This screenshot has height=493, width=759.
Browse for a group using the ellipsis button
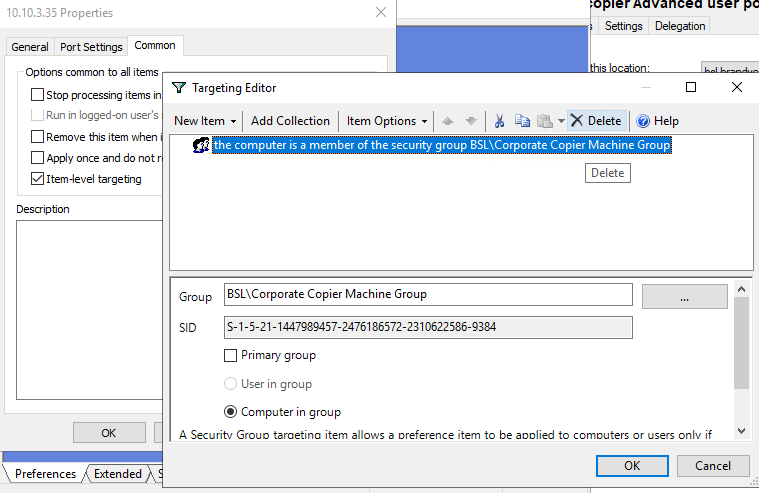pos(684,296)
